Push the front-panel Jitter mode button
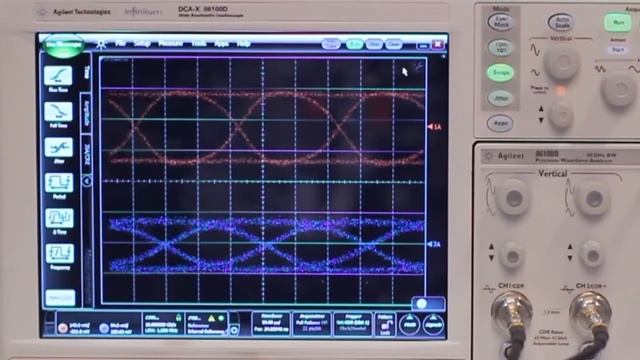Screen dimensions: 640x360 coord(501,98)
